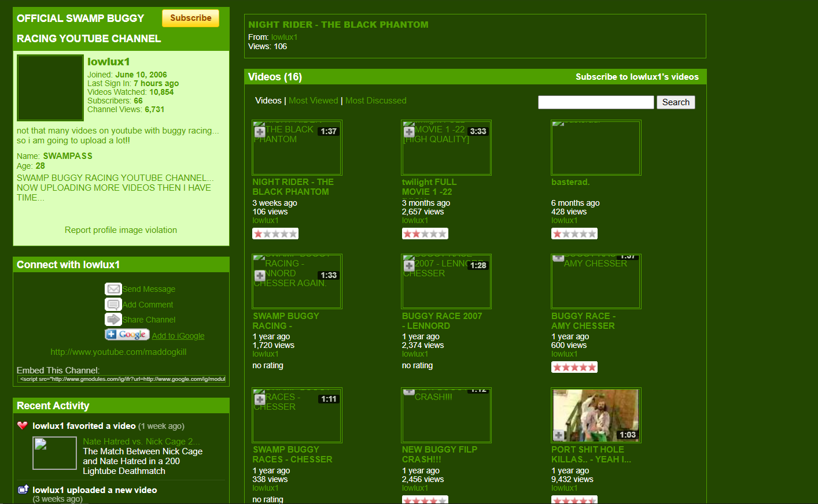Click lowlux1 uploader link under BUGGY RACE 2007 - LENNORD
The width and height of the screenshot is (818, 504).
[415, 354]
